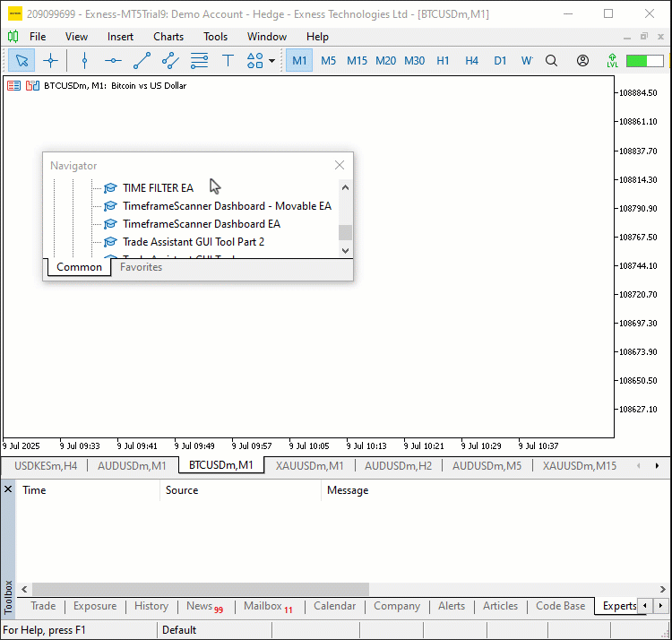Open the Insert menu
672x640 pixels.
[x=120, y=37]
